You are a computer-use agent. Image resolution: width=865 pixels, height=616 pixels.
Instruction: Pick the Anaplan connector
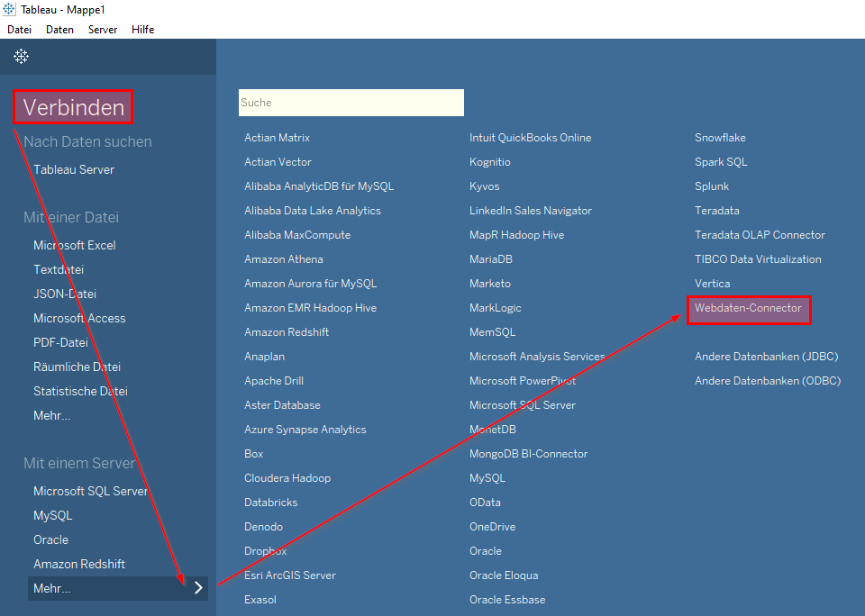tap(264, 356)
